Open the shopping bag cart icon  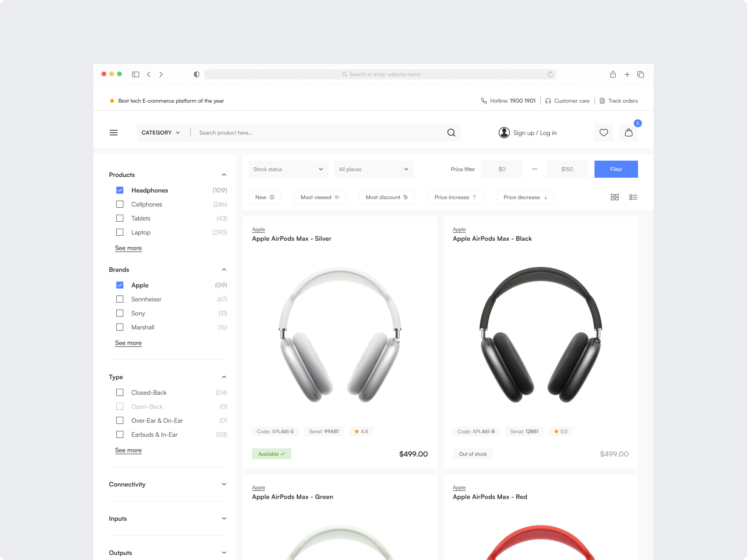pos(629,133)
